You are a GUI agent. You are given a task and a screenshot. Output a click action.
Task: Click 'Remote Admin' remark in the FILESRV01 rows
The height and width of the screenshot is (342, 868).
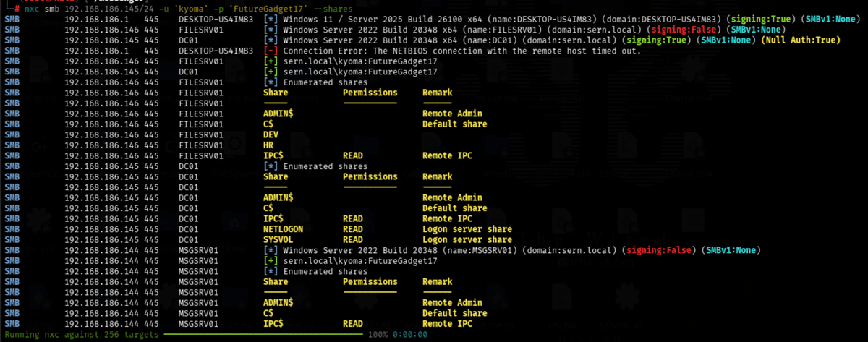[452, 114]
